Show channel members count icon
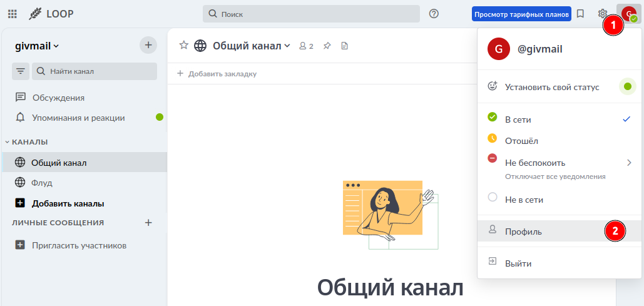Image resolution: width=644 pixels, height=306 pixels. 306,46
